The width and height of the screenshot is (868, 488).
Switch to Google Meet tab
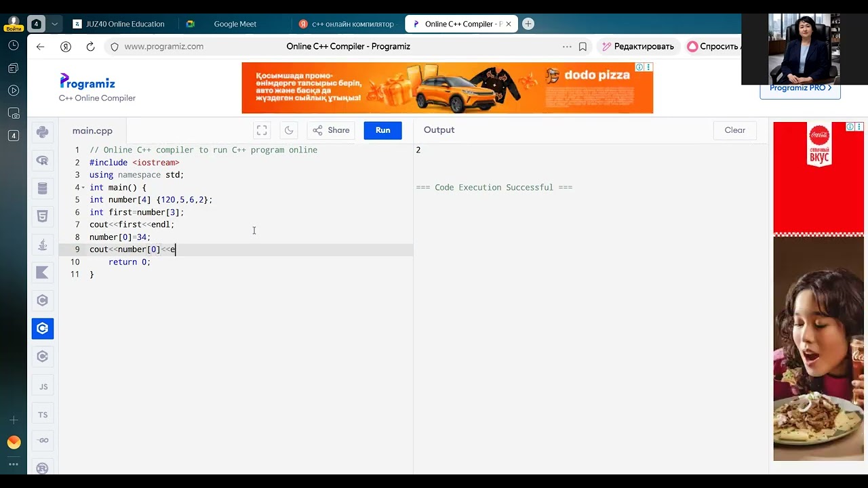tap(235, 24)
